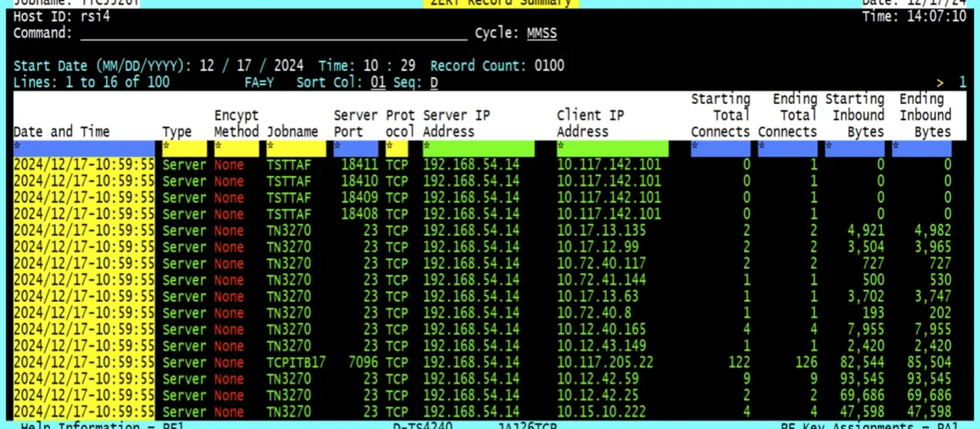This screenshot has height=429, width=980.
Task: Click the Start Date month field 12
Action: click(x=207, y=66)
